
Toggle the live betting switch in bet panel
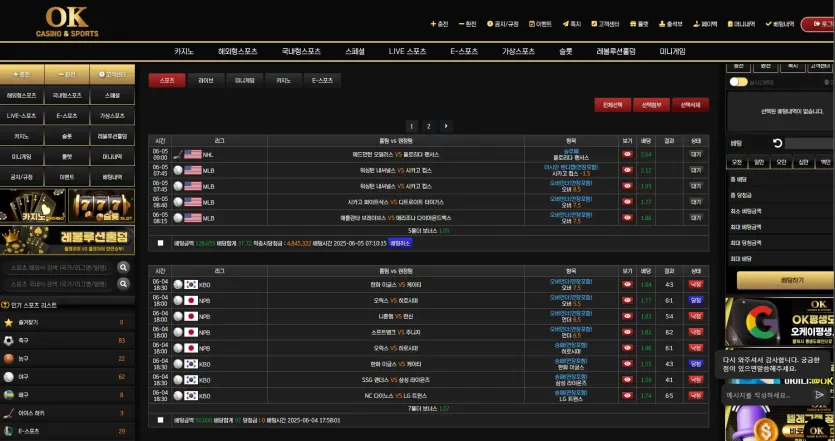pyautogui.click(x=738, y=82)
